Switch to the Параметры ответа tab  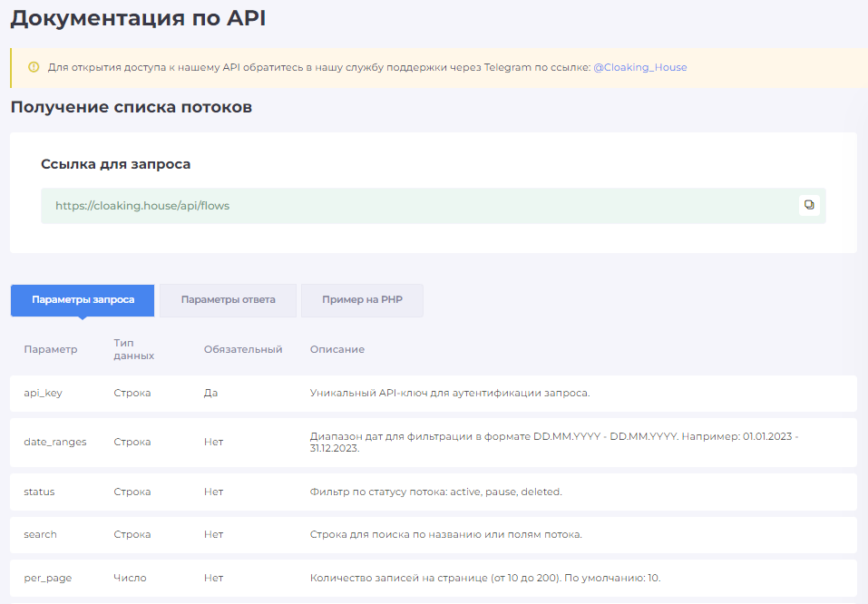coord(228,300)
